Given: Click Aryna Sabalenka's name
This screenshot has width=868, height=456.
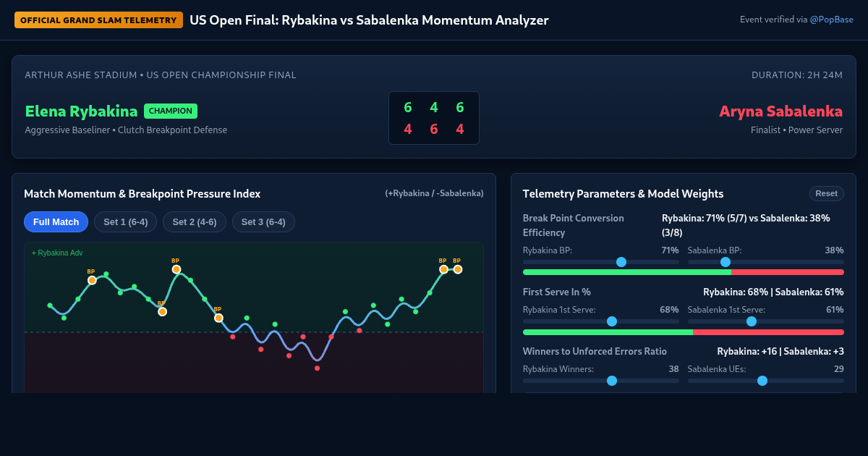Looking at the screenshot, I should 780,111.
